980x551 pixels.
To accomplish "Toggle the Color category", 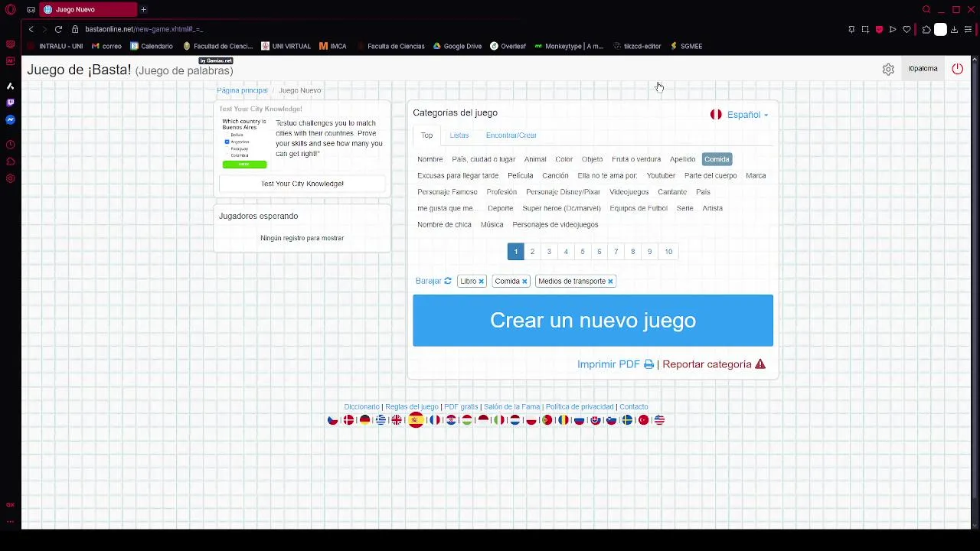I will coord(564,159).
